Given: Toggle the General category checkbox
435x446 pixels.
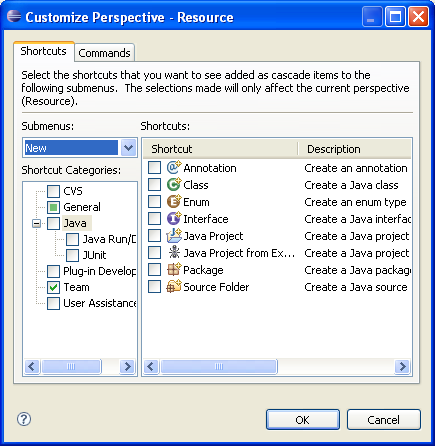Looking at the screenshot, I should [53, 207].
